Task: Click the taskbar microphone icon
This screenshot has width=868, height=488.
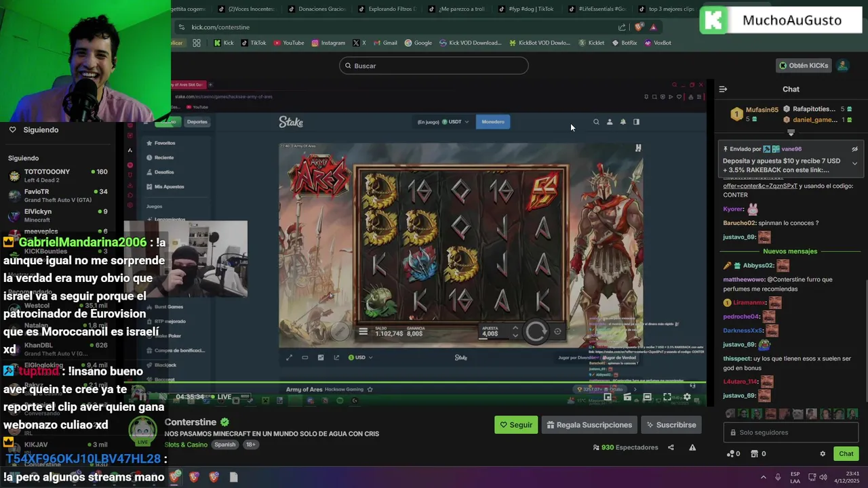Action: point(778,477)
